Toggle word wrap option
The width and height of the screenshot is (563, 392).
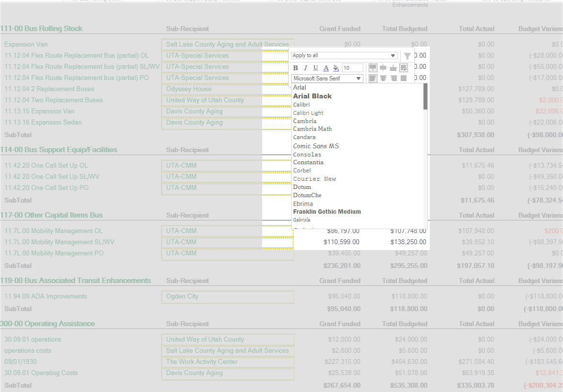tap(404, 67)
